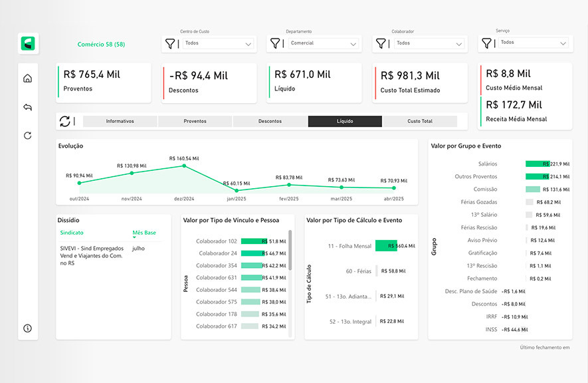Click the green app logo icon

[x=29, y=44]
